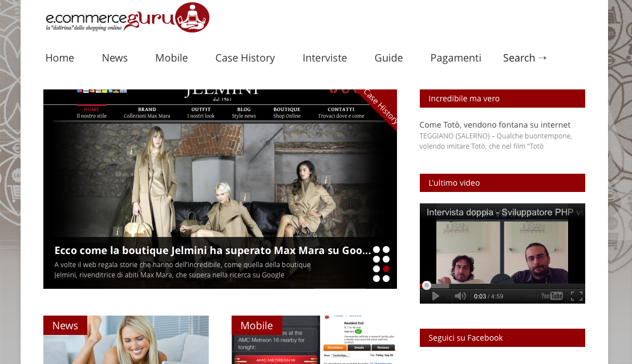The height and width of the screenshot is (364, 632).
Task: Select the red active slide dot
Action: tap(386, 269)
